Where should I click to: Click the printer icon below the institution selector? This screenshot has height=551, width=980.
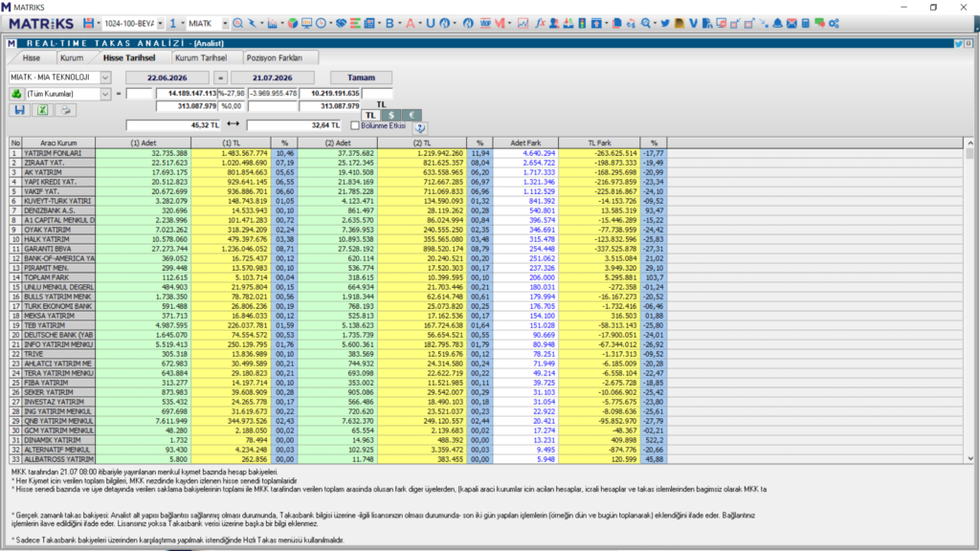pos(66,110)
